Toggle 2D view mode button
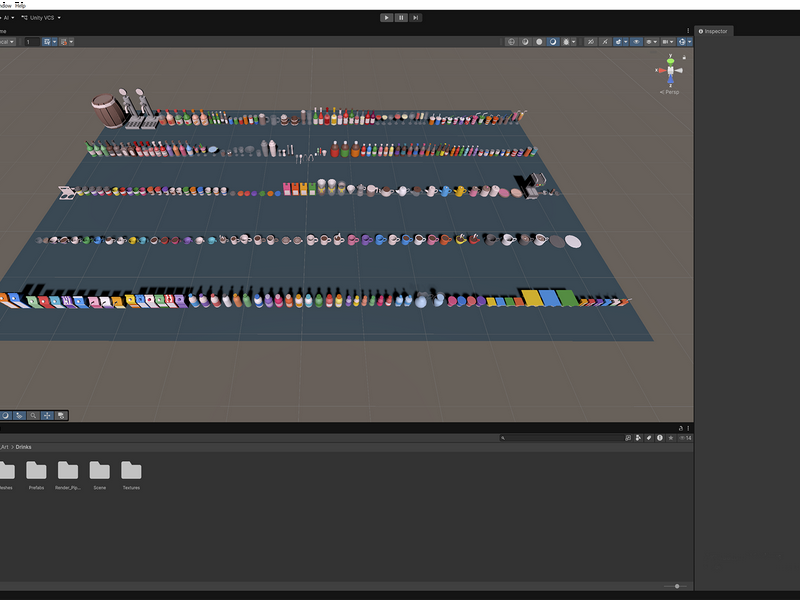The width and height of the screenshot is (800, 600). pos(590,42)
